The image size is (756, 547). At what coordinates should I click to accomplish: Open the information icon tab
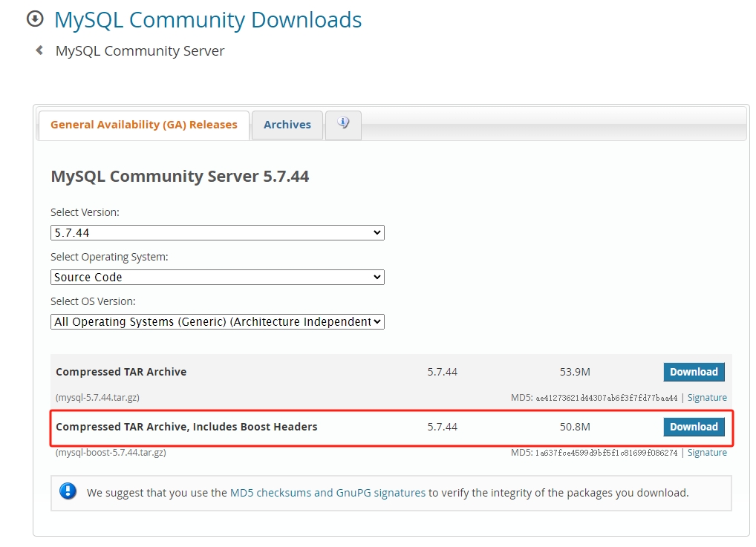(x=343, y=125)
